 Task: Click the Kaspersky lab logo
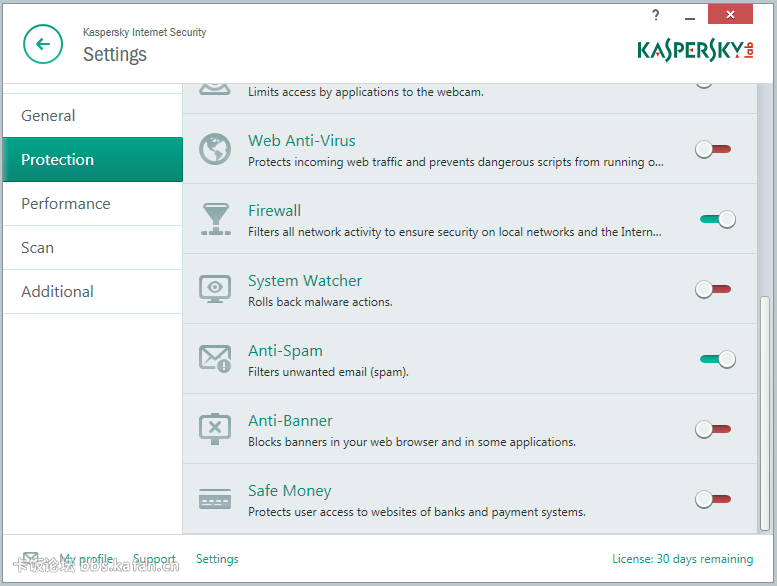pos(695,51)
